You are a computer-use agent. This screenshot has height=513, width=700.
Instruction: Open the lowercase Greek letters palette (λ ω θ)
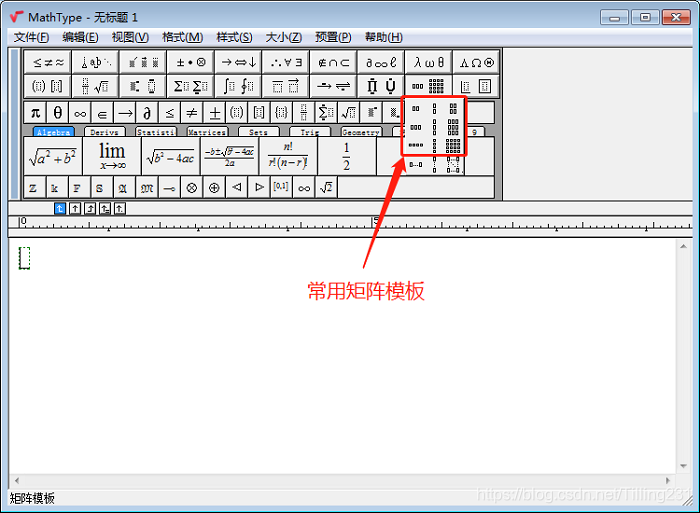(x=429, y=63)
